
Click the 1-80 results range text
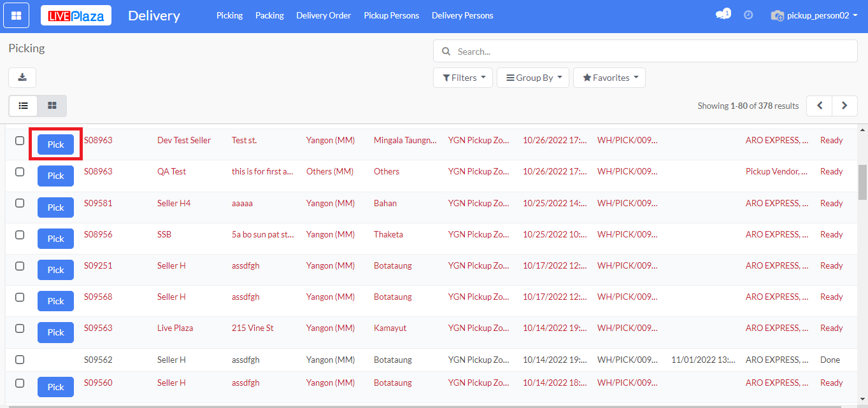(742, 106)
